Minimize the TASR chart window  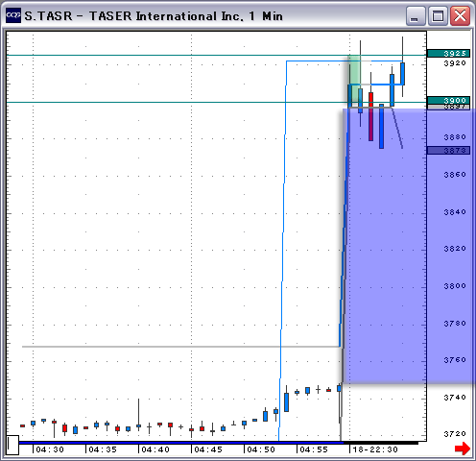(415, 15)
